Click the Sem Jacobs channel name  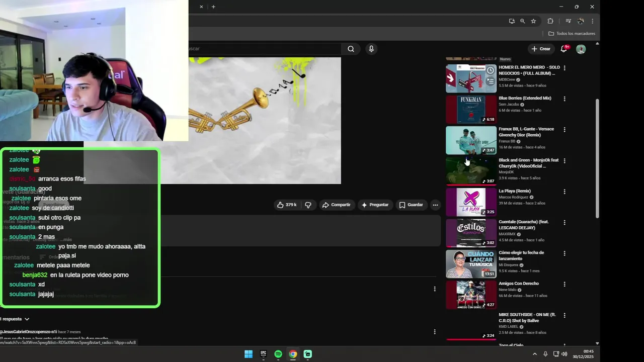pyautogui.click(x=509, y=105)
